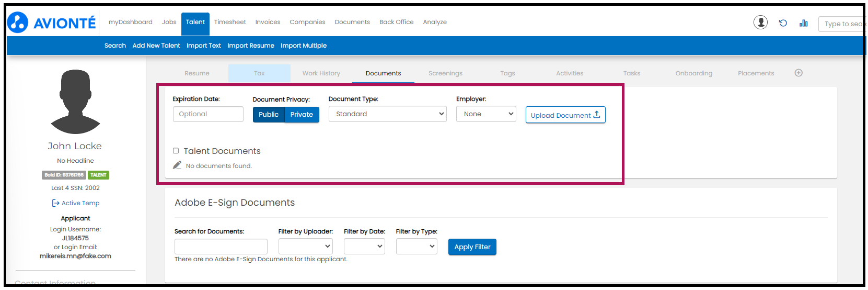Open the Document Type dropdown

point(387,114)
